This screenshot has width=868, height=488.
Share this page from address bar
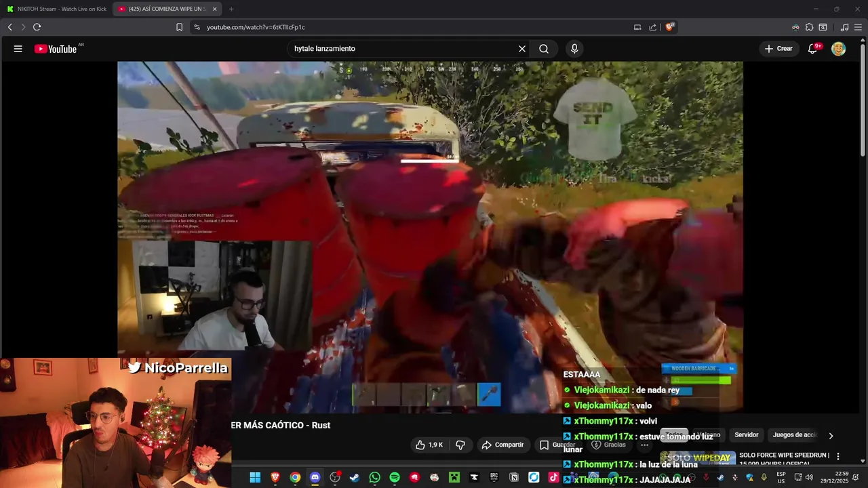coord(652,27)
